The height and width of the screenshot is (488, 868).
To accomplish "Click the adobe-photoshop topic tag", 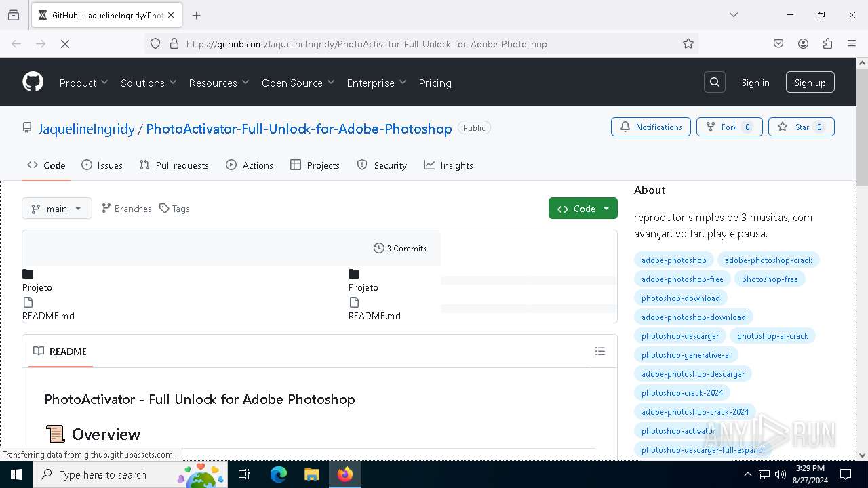I will pyautogui.click(x=673, y=260).
